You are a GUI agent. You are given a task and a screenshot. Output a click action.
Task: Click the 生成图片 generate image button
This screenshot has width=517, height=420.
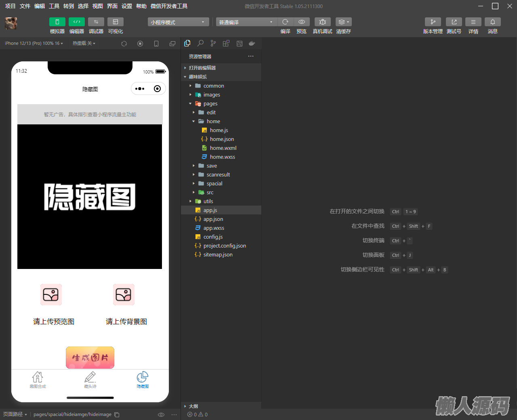point(90,357)
